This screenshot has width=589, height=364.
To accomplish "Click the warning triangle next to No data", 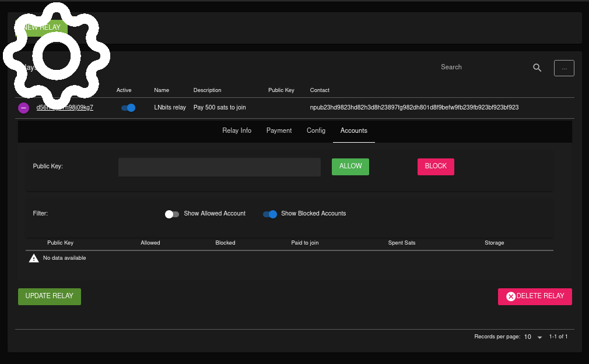I will tap(34, 258).
